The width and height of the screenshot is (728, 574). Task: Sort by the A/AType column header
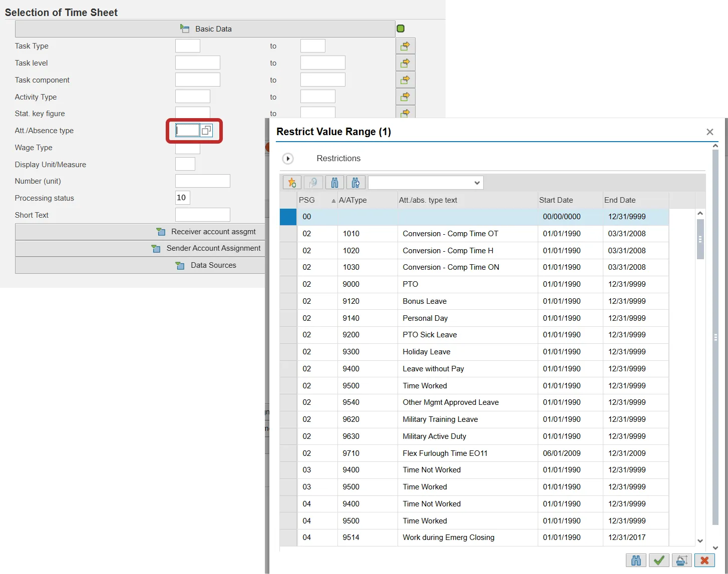[352, 200]
